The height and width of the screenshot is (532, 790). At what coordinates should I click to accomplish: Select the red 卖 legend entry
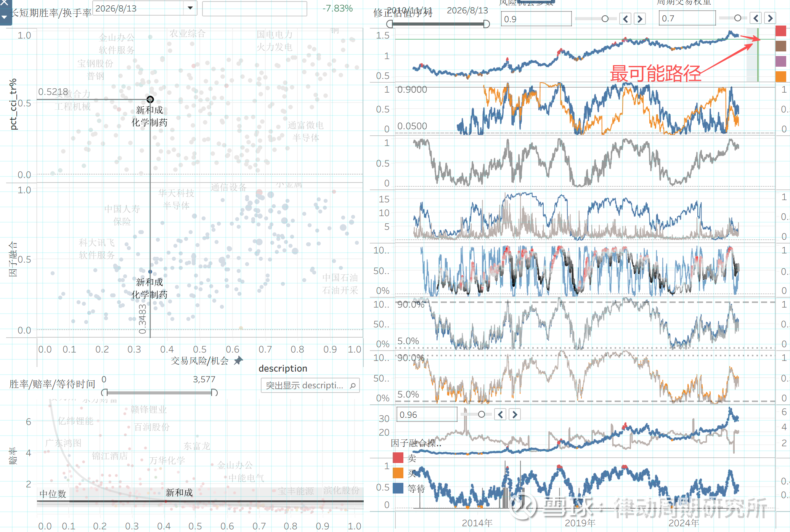(405, 458)
